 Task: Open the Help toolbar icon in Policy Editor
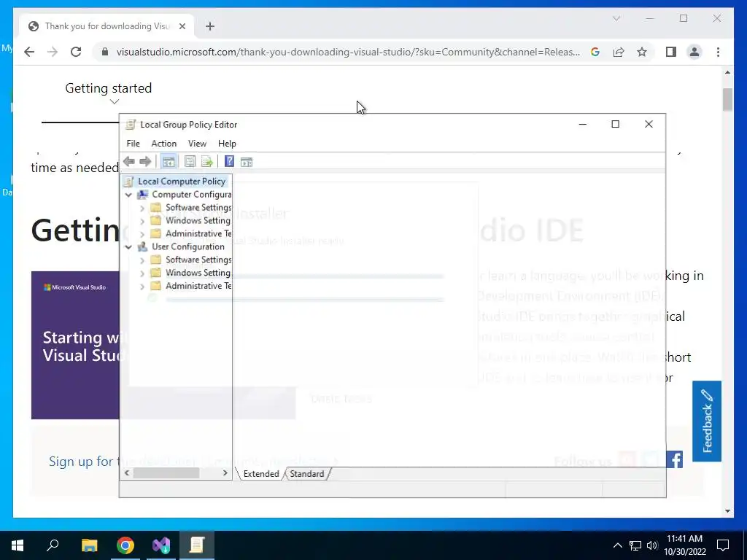coord(229,161)
